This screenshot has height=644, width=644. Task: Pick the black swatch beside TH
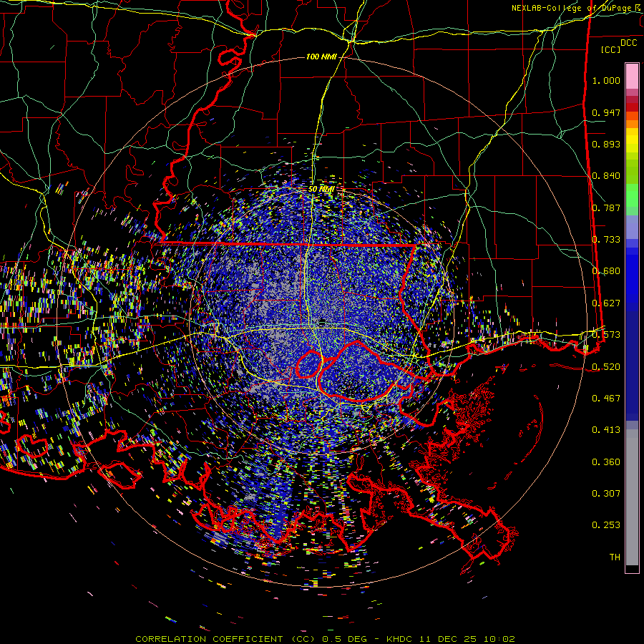632,568
